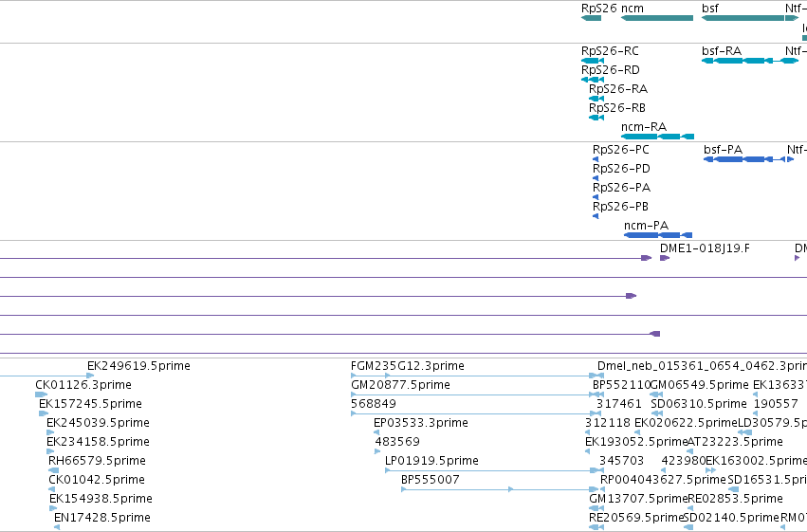Click the feature labeled 345703
The height and width of the screenshot is (532, 807).
point(622,461)
